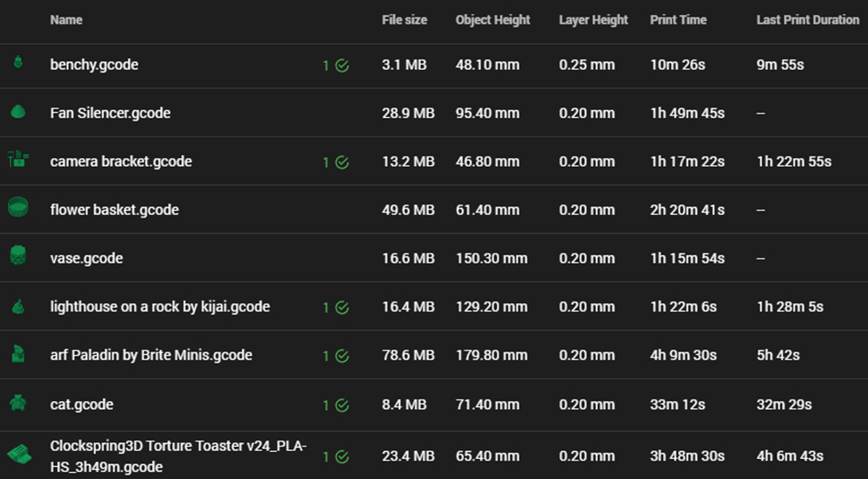The image size is (868, 479).
Task: Sort files by Name column header
Action: pos(65,20)
